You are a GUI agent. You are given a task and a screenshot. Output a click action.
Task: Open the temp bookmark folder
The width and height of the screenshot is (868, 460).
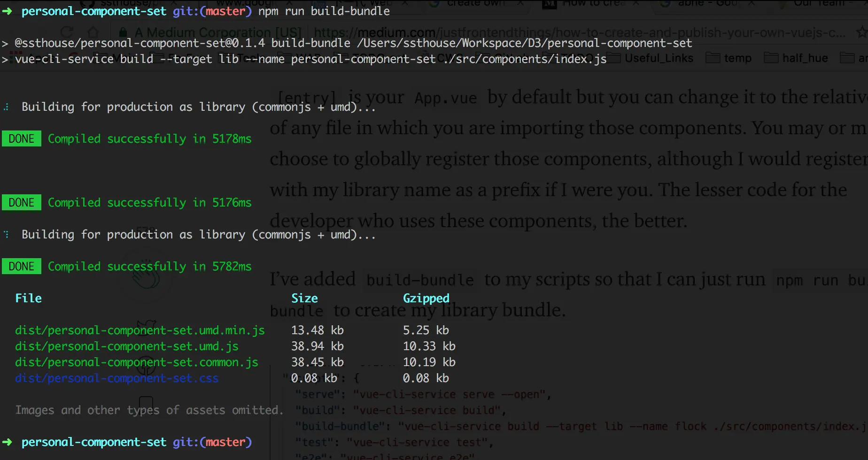pos(729,58)
